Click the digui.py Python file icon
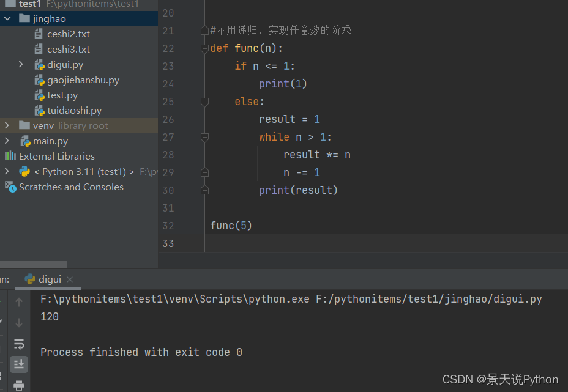This screenshot has height=392, width=568. (40, 65)
